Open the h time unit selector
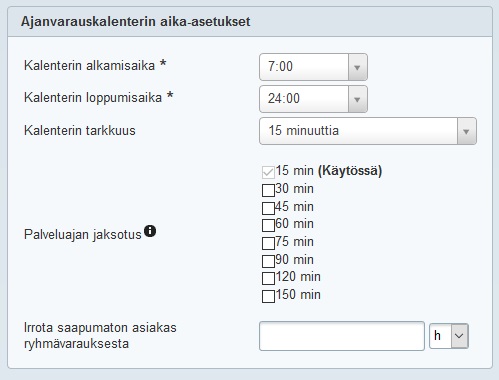This screenshot has height=380, width=499. (x=449, y=336)
